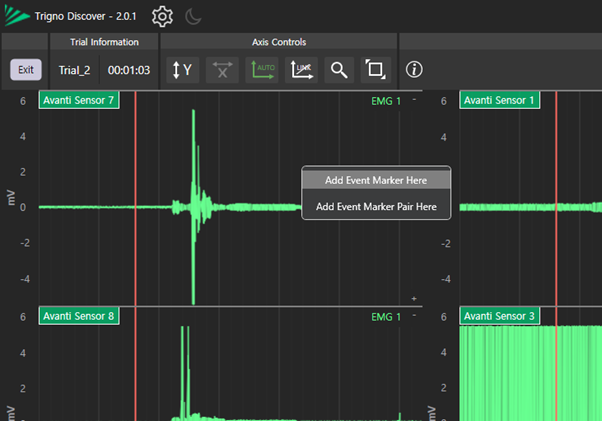Select the Avanti Sensor 7 label
The image size is (602, 421).
tap(79, 100)
